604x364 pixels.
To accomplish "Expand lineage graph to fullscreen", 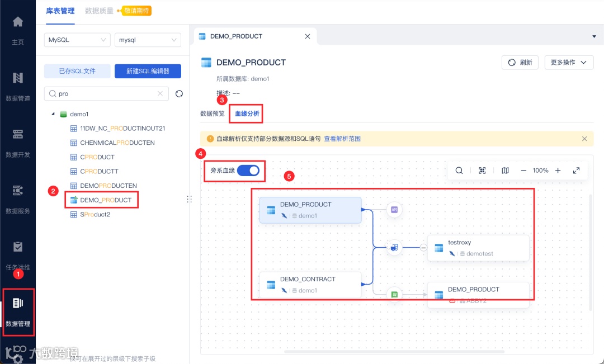I will point(576,170).
